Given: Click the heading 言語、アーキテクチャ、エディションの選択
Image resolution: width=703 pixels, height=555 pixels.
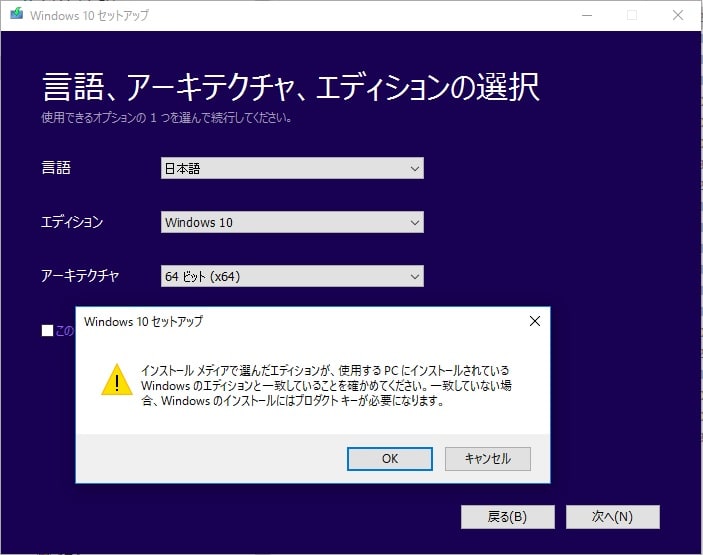Looking at the screenshot, I should (291, 87).
